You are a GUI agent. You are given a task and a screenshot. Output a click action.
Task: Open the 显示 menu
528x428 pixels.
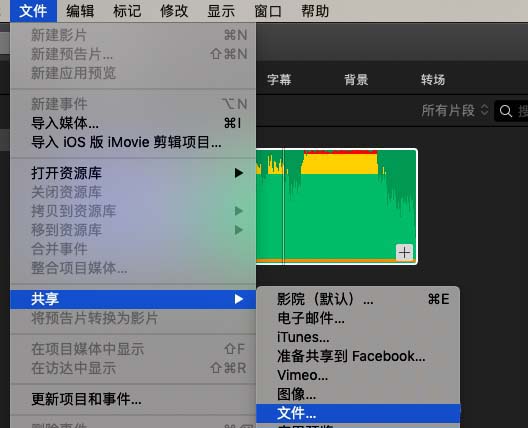pos(221,11)
